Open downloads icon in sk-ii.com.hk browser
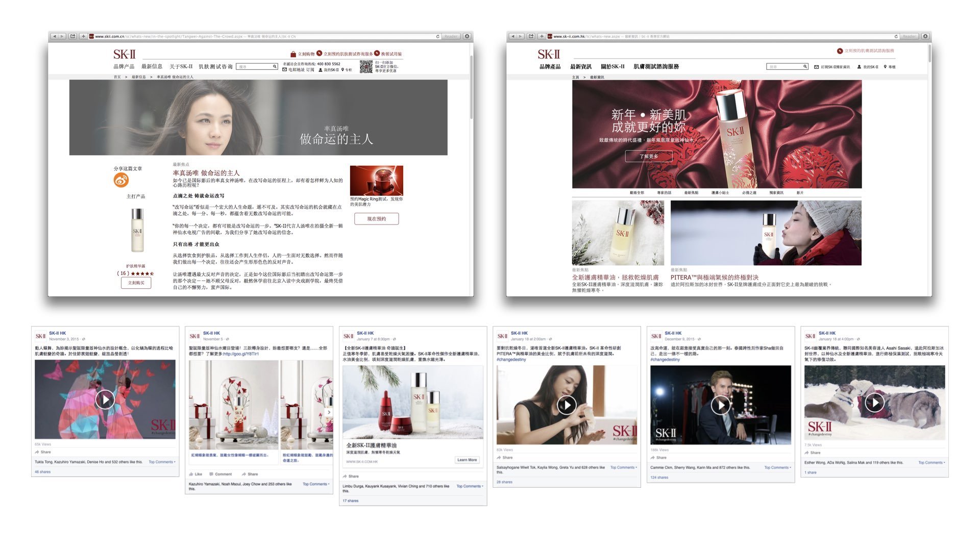The width and height of the screenshot is (980, 551). (x=925, y=36)
